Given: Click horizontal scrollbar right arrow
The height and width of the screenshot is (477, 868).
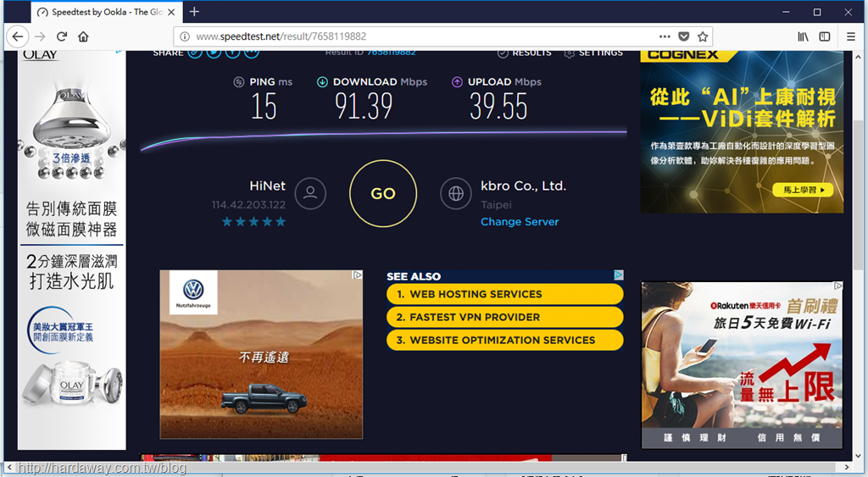Looking at the screenshot, I should click(x=847, y=467).
